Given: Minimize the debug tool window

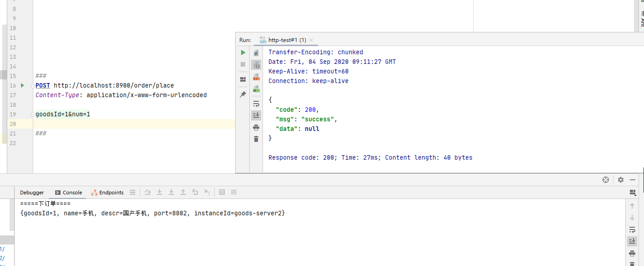Looking at the screenshot, I should pyautogui.click(x=633, y=180).
